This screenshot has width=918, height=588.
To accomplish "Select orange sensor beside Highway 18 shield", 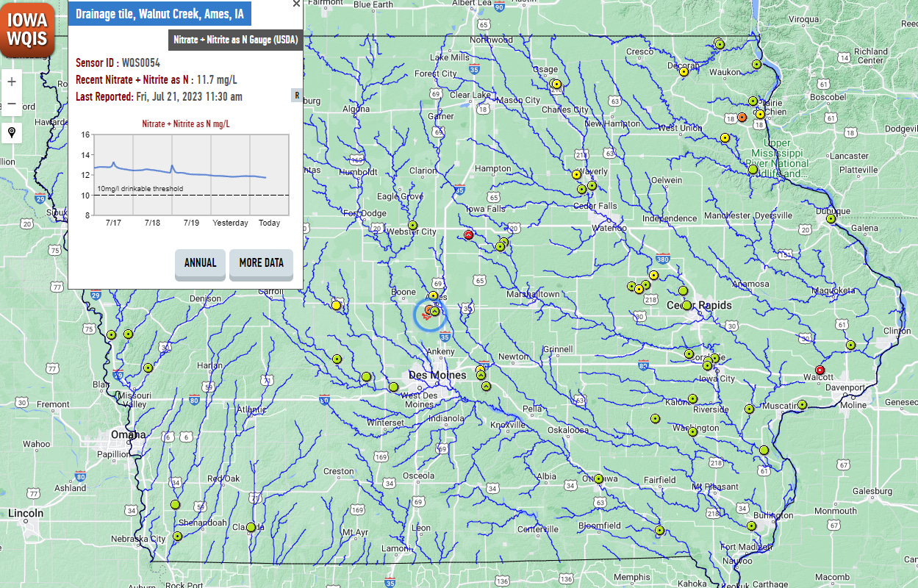I will point(742,118).
